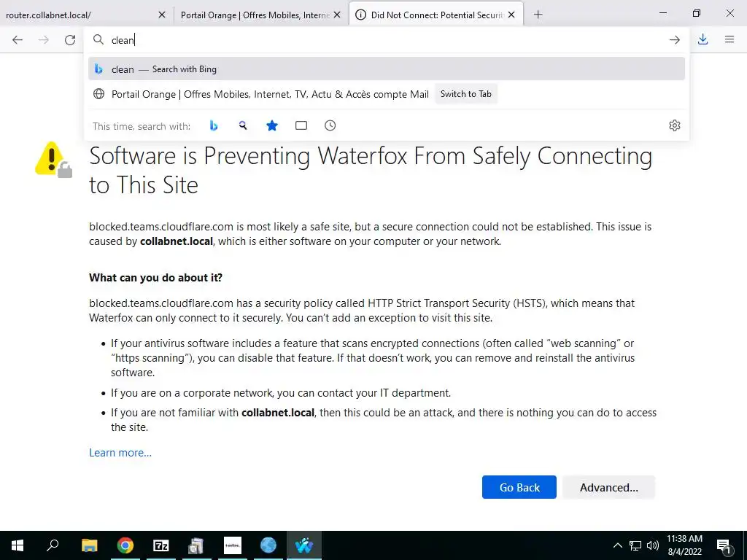Reload the current page

click(70, 40)
